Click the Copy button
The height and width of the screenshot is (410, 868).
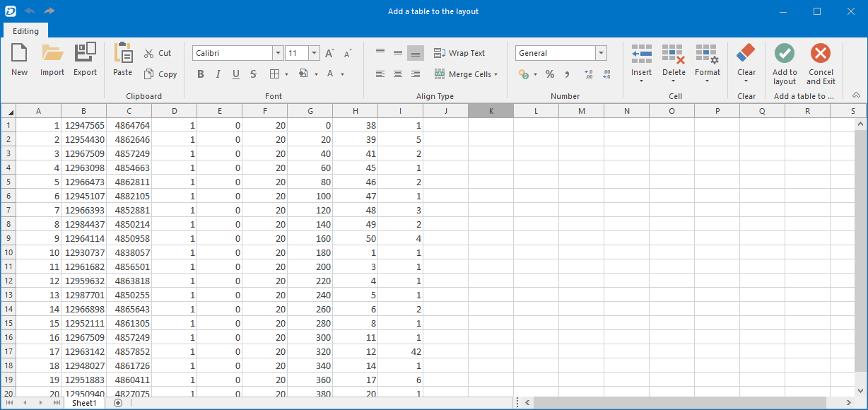point(160,74)
